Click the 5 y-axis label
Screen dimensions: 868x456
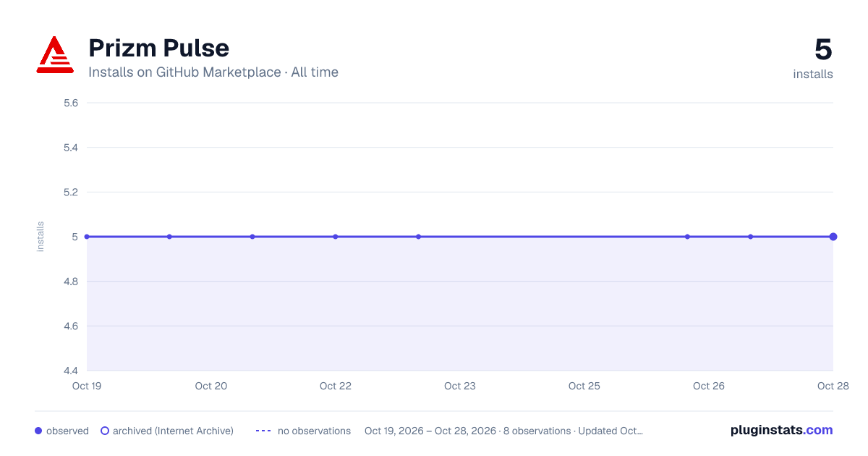click(x=75, y=237)
